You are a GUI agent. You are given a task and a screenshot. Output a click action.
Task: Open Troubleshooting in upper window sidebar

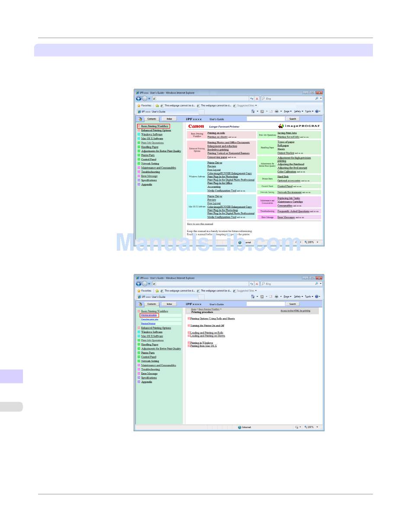[150, 172]
